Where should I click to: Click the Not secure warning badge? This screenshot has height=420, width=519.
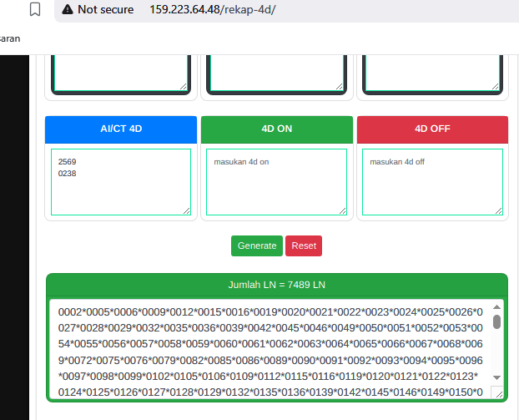tap(97, 9)
